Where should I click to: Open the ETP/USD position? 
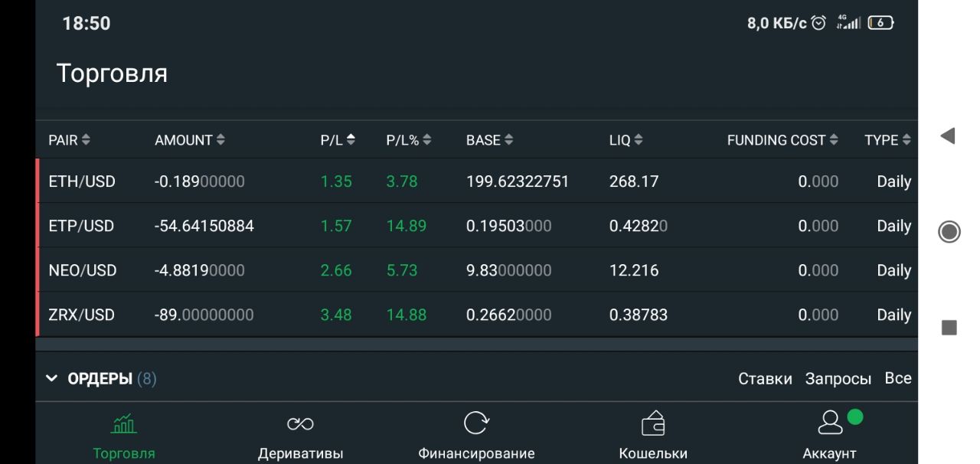[x=477, y=226]
